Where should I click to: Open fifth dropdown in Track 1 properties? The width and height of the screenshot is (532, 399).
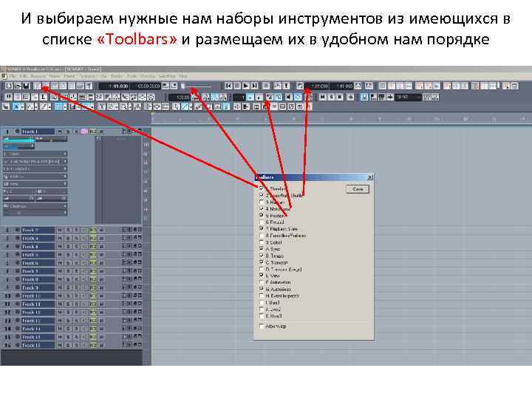(x=35, y=184)
